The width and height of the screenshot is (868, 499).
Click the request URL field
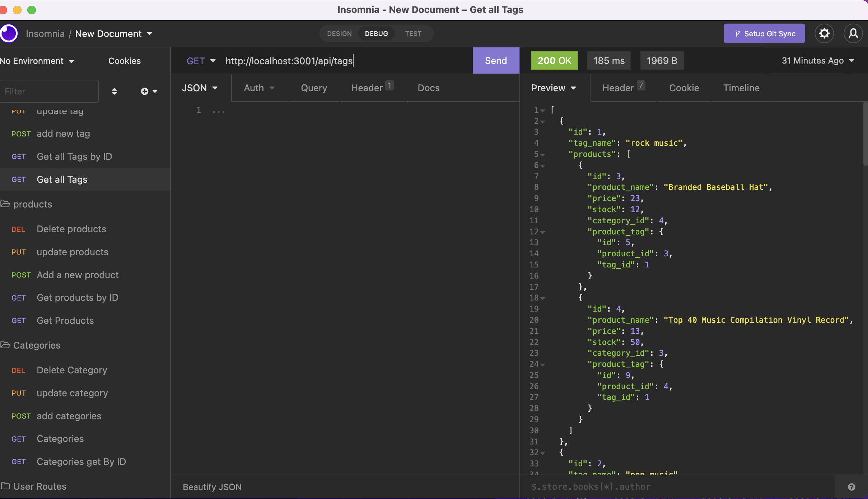pyautogui.click(x=346, y=61)
